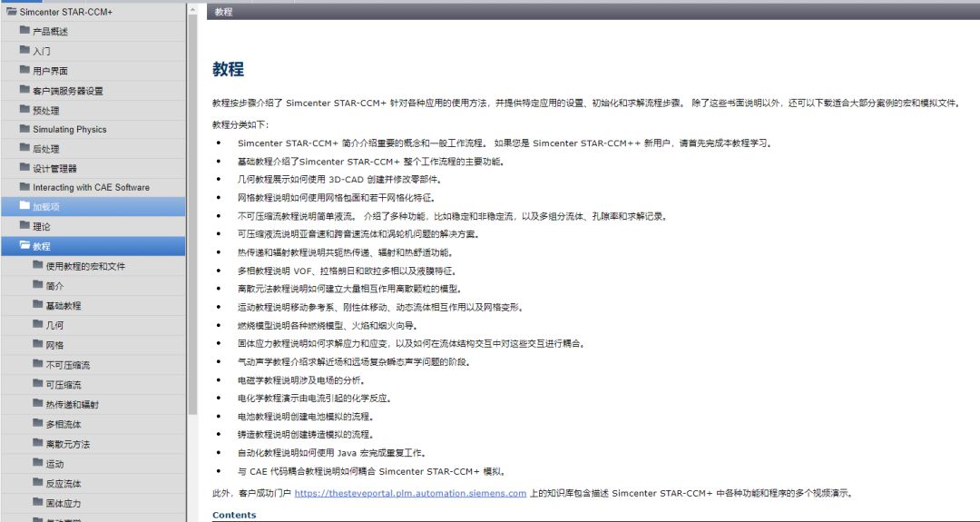Click the 教程 header bar tab
Image resolution: width=980 pixels, height=522 pixels.
click(223, 11)
